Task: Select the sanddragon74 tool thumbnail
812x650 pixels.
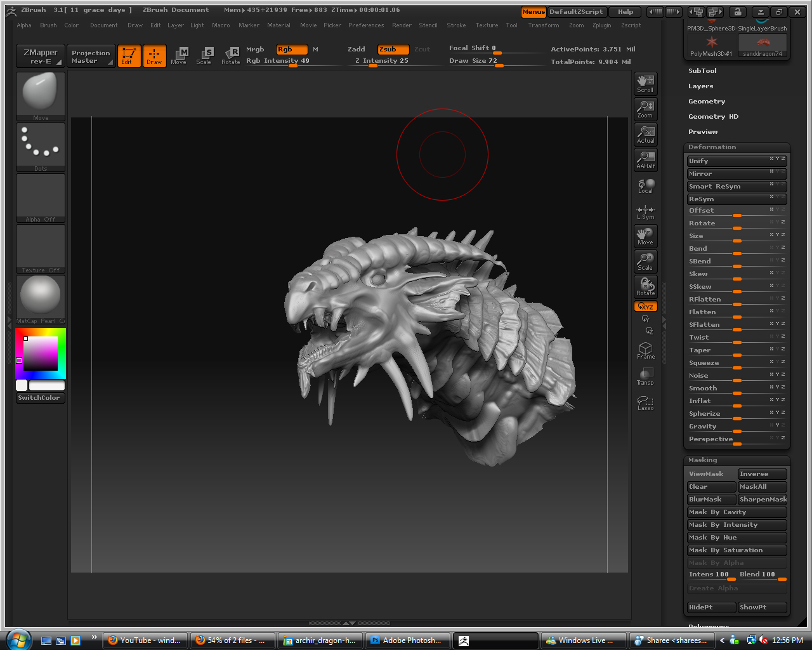Action: click(x=763, y=45)
